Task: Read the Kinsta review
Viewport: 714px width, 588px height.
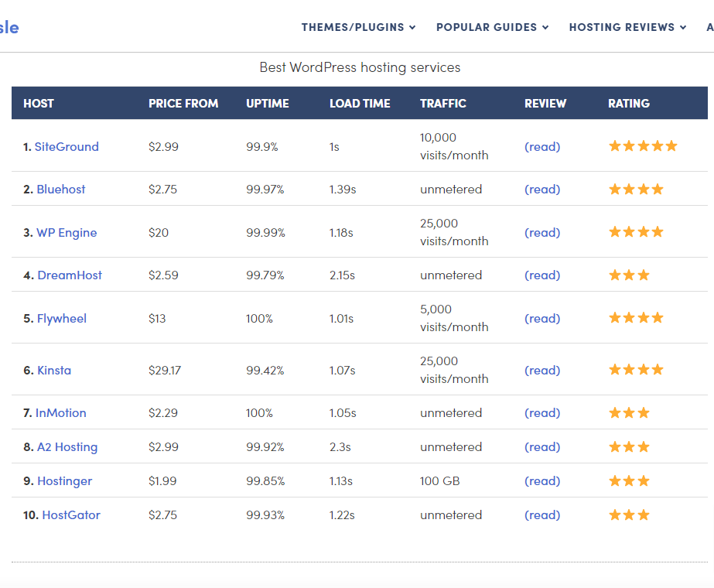Action: click(542, 371)
